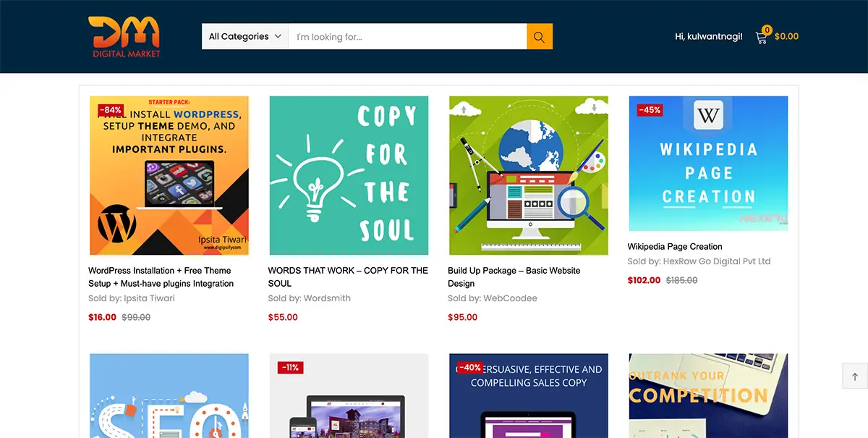Viewport: 868px width, 438px height.
Task: Open the Wikipedia Page Creation product image
Action: coord(708,164)
